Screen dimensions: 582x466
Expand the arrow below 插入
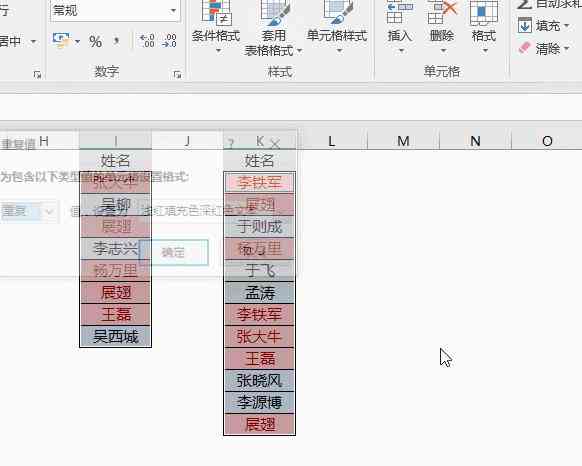tap(400, 50)
